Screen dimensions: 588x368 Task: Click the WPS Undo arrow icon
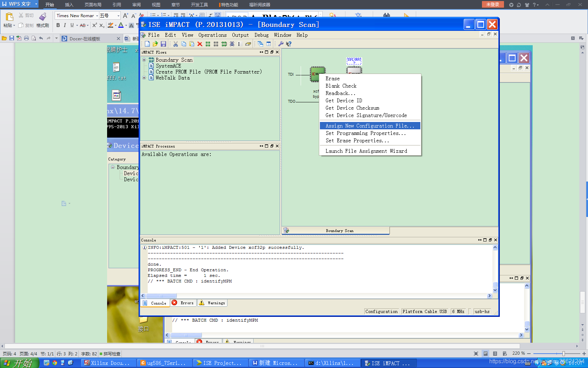pos(41,38)
